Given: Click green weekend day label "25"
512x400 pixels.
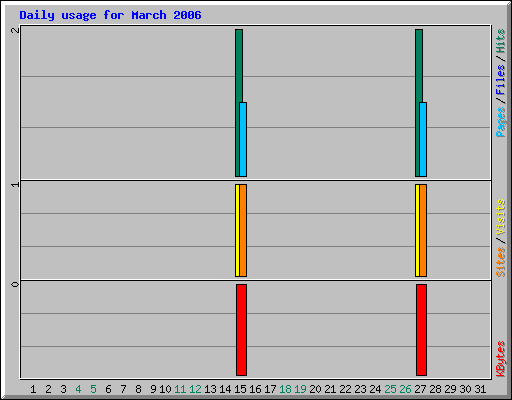Looking at the screenshot, I should click(390, 389).
